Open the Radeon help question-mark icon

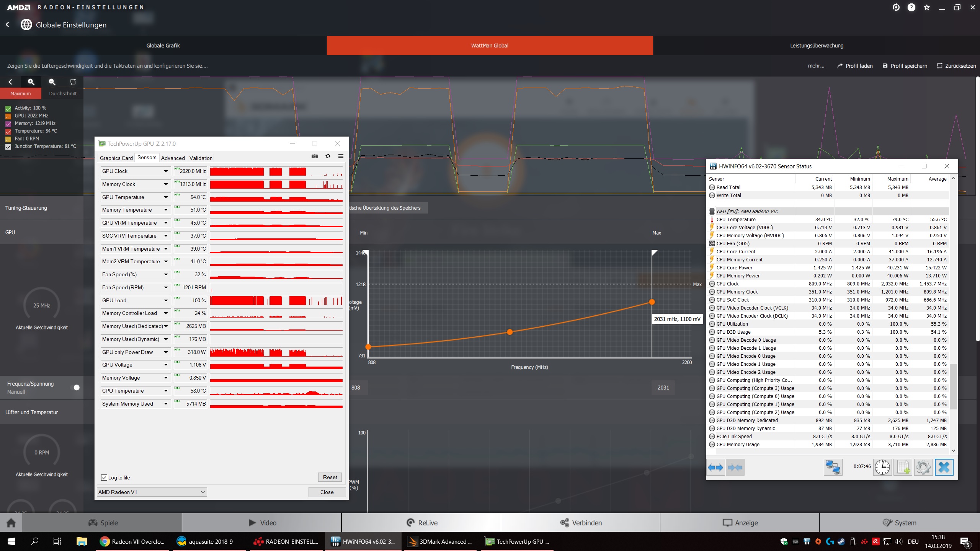911,7
